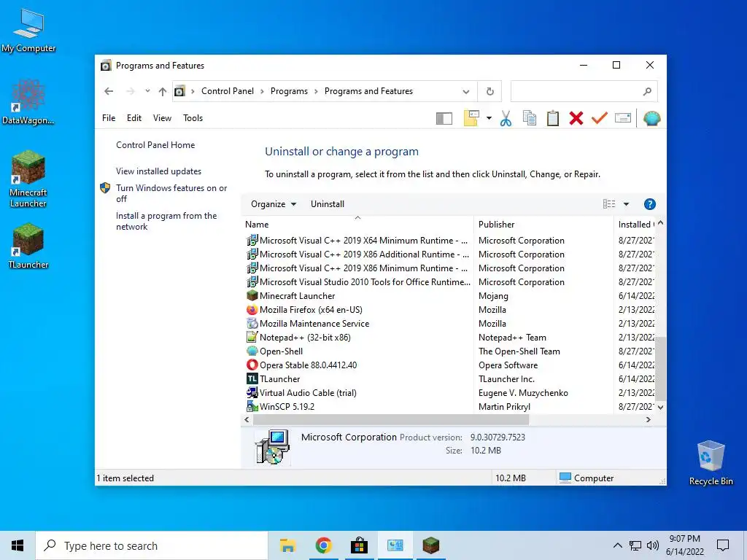
Task: Click the red X Delete toolbar icon
Action: click(576, 119)
